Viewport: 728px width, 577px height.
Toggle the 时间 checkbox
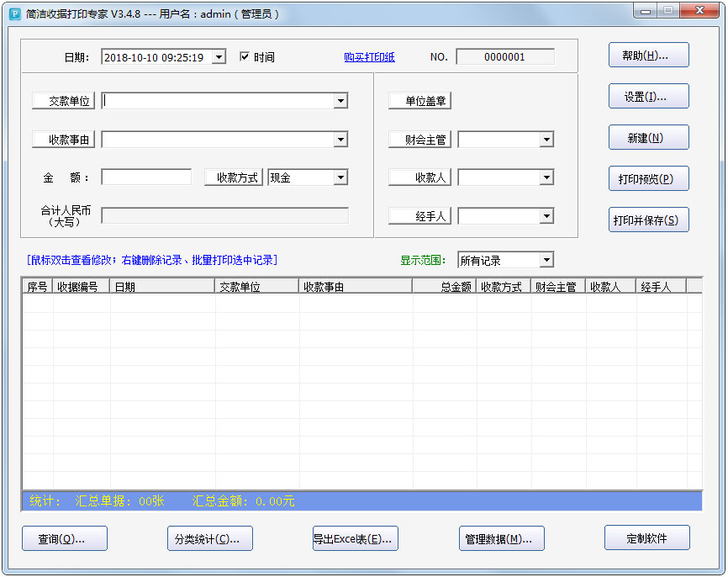click(245, 56)
